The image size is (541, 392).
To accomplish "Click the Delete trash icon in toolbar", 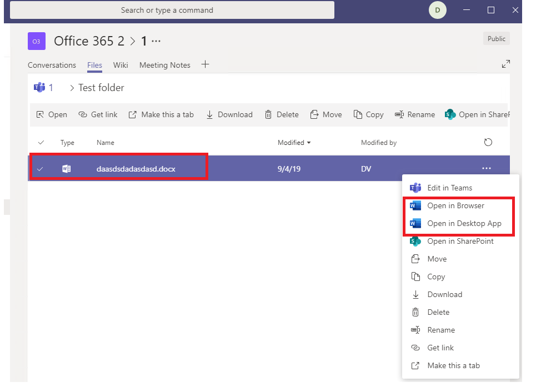I will pos(268,114).
